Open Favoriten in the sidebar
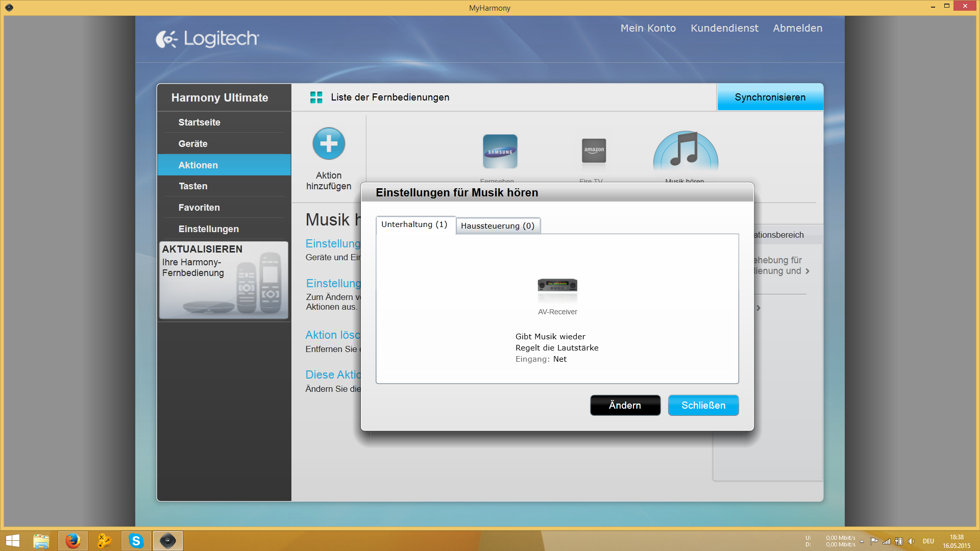Image resolution: width=980 pixels, height=551 pixels. [199, 208]
